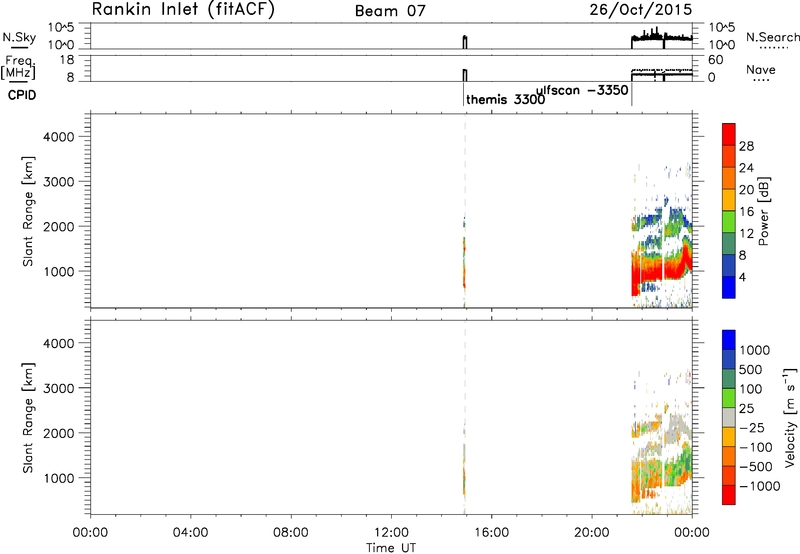Pick the blue velocity swatch above 1000

(x=729, y=340)
